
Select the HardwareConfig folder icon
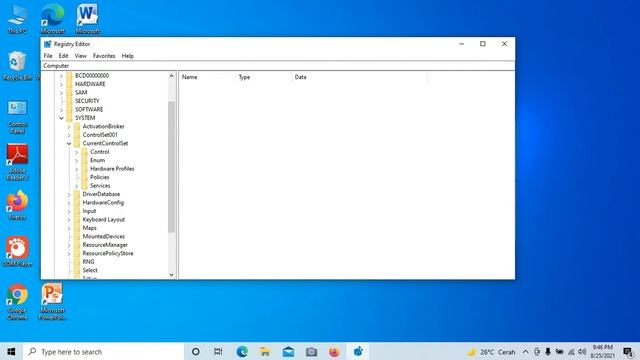pyautogui.click(x=77, y=202)
